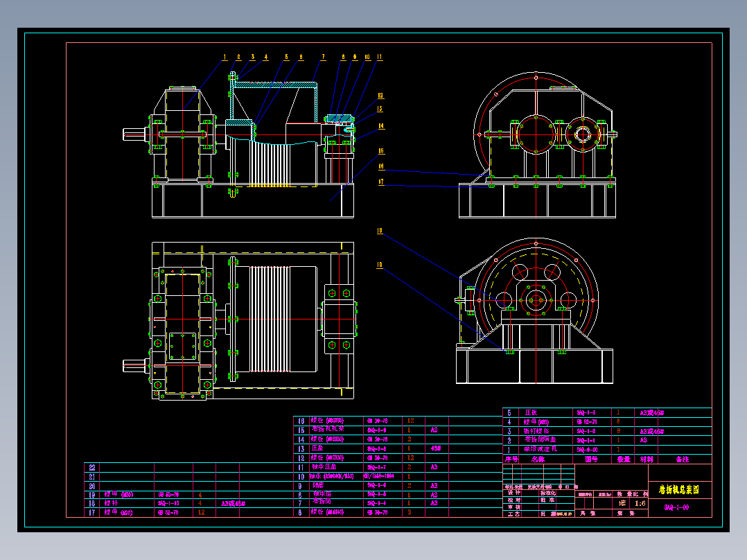This screenshot has height=560, width=747.
Task: Click parts list row number 22
Action: click(x=92, y=468)
